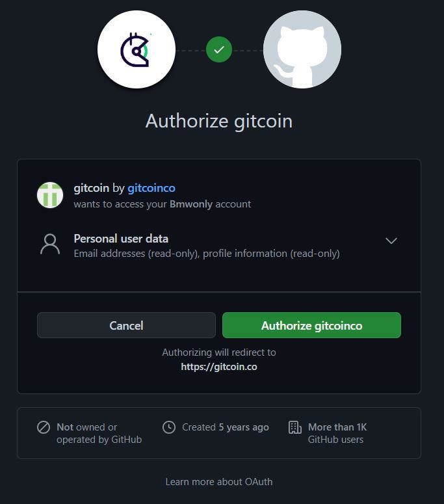Viewport: 444px width, 504px height.
Task: Click the green checkmark connection icon
Action: tap(219, 49)
